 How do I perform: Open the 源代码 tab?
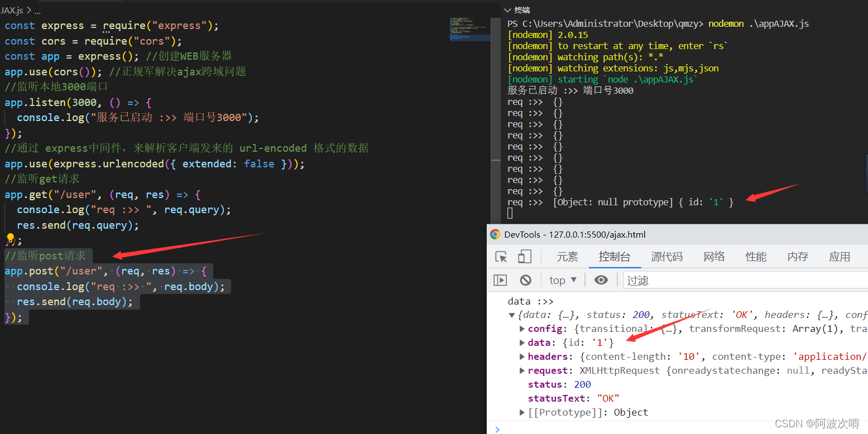666,257
